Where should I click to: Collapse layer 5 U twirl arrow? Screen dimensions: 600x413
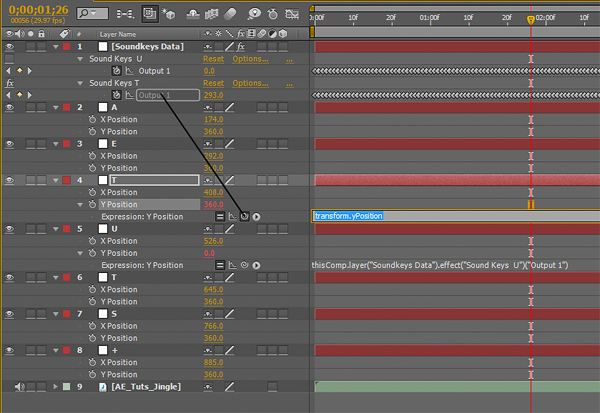tap(56, 229)
